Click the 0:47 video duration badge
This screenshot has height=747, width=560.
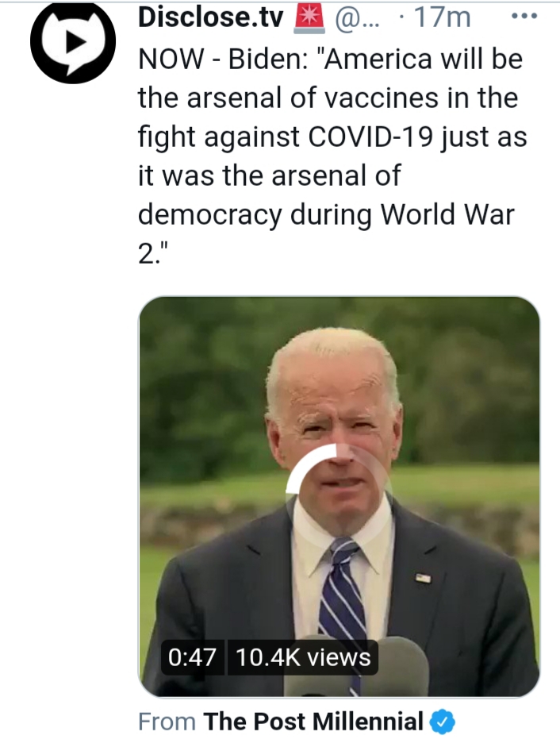[193, 657]
